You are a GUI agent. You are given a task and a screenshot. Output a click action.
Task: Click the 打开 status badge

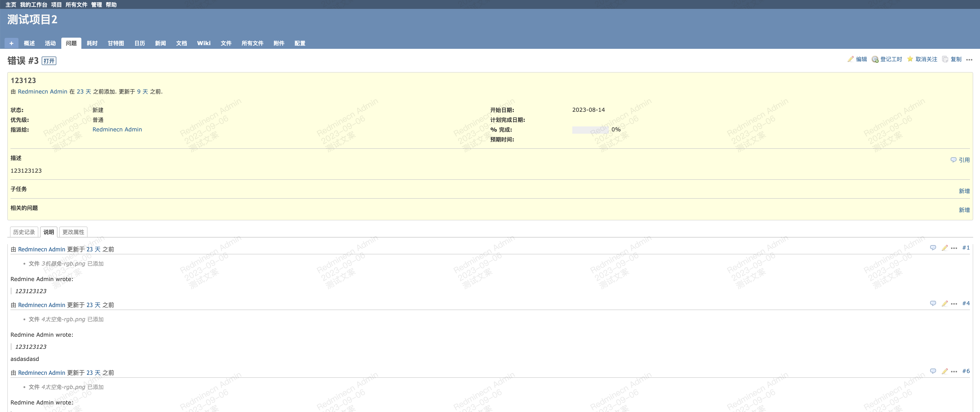[x=49, y=61]
